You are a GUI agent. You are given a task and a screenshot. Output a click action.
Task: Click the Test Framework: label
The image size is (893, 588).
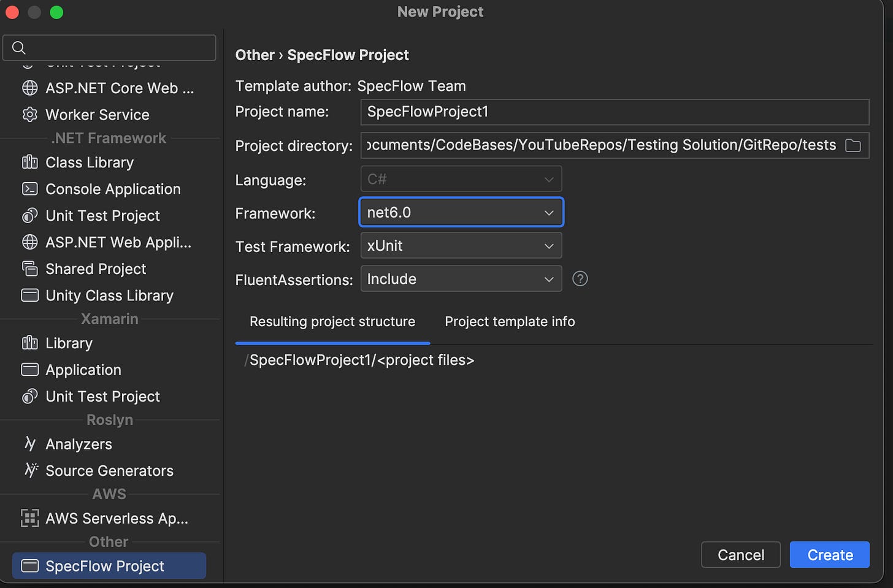coord(293,246)
